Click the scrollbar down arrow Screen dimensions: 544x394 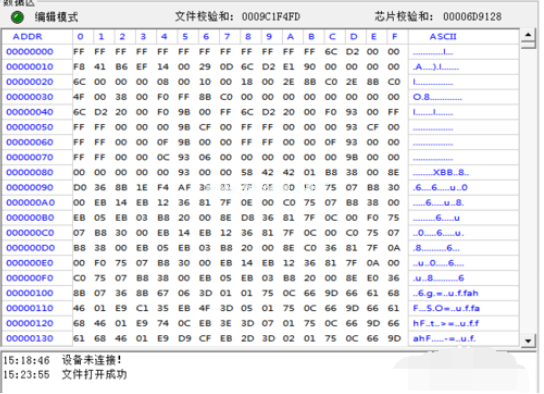[x=528, y=341]
